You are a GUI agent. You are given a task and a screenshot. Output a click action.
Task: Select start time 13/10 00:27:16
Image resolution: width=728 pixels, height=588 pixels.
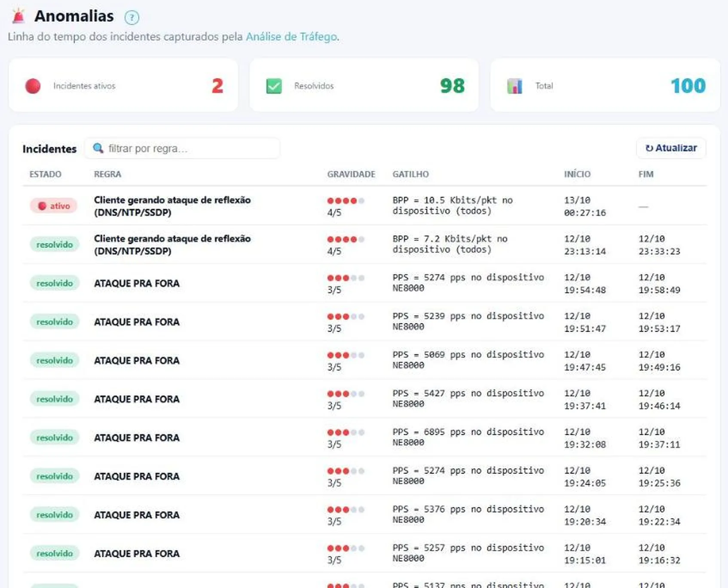[585, 206]
